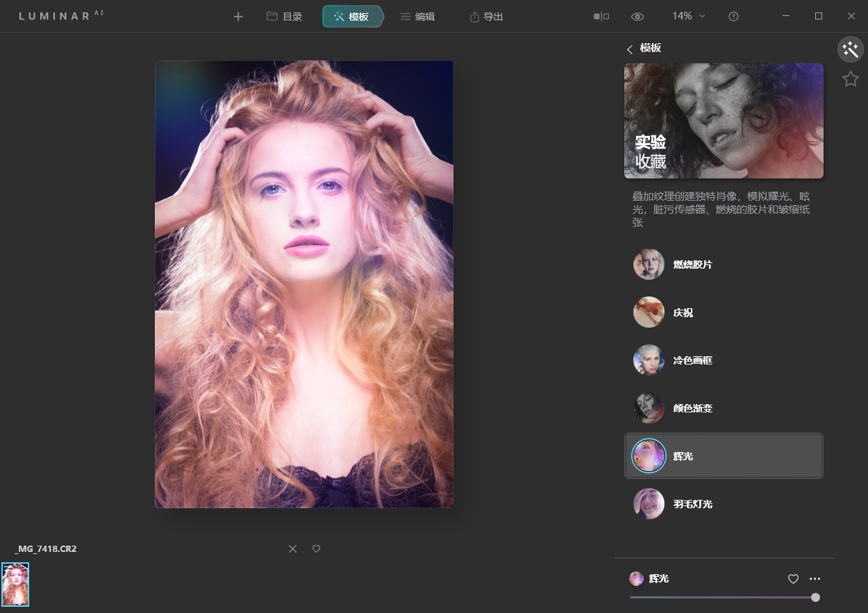This screenshot has height=613, width=868.
Task: Go back using the 模板 chevron
Action: [630, 49]
